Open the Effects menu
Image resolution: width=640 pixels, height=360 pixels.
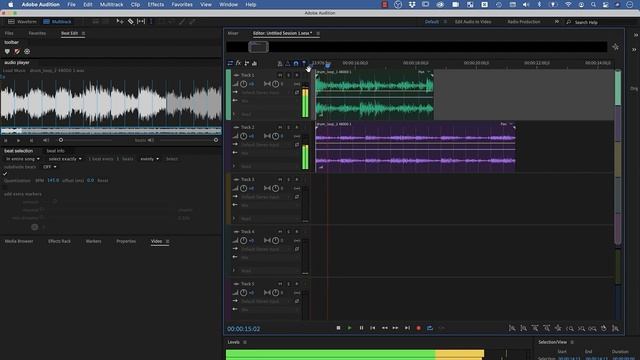[x=156, y=4]
